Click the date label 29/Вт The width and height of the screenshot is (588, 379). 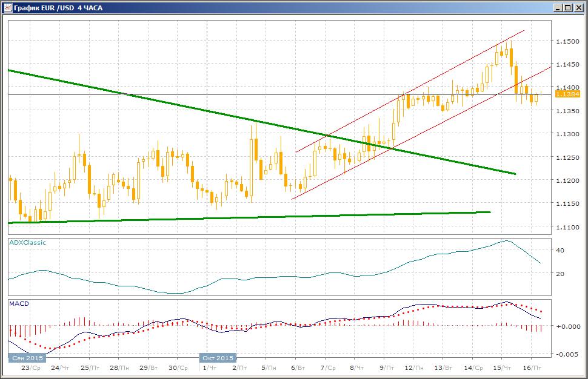149,367
